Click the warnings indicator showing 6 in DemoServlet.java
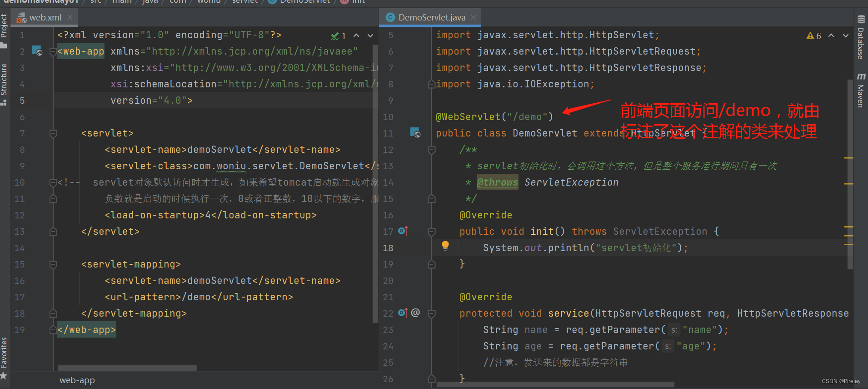868x389 pixels. point(813,36)
